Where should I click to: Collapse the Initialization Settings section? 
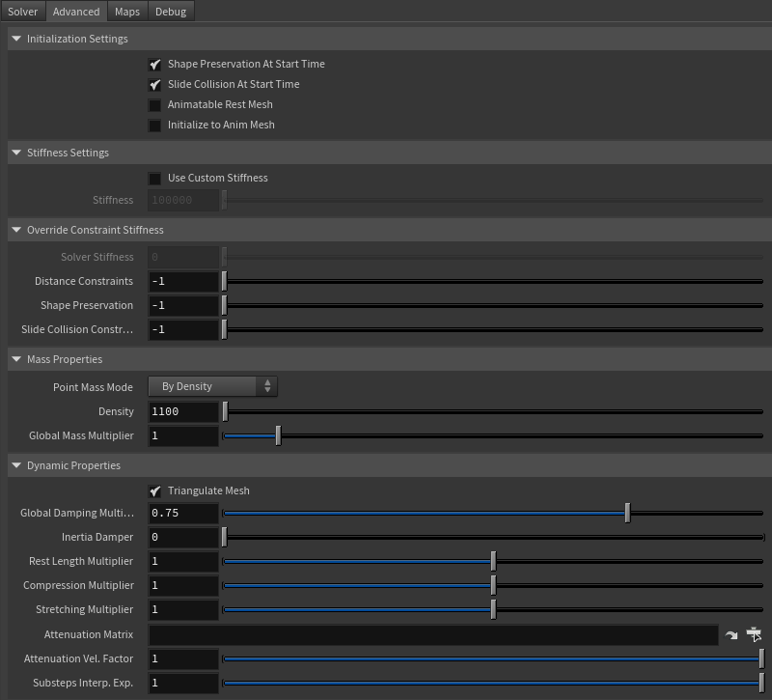click(x=15, y=39)
